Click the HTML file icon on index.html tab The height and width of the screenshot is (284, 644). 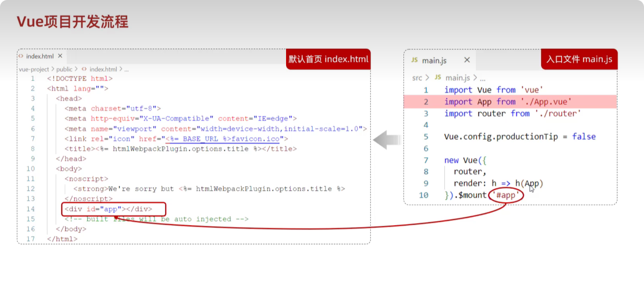[21, 56]
